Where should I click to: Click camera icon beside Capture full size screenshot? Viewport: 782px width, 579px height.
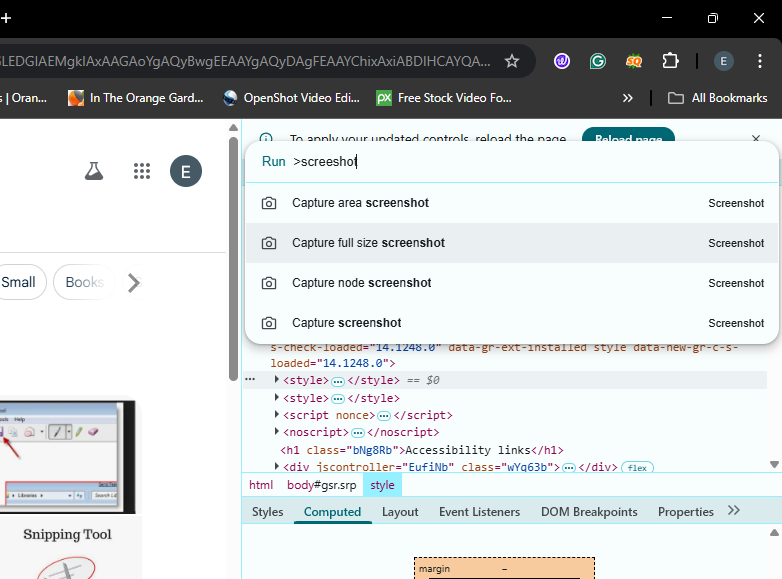tap(269, 243)
